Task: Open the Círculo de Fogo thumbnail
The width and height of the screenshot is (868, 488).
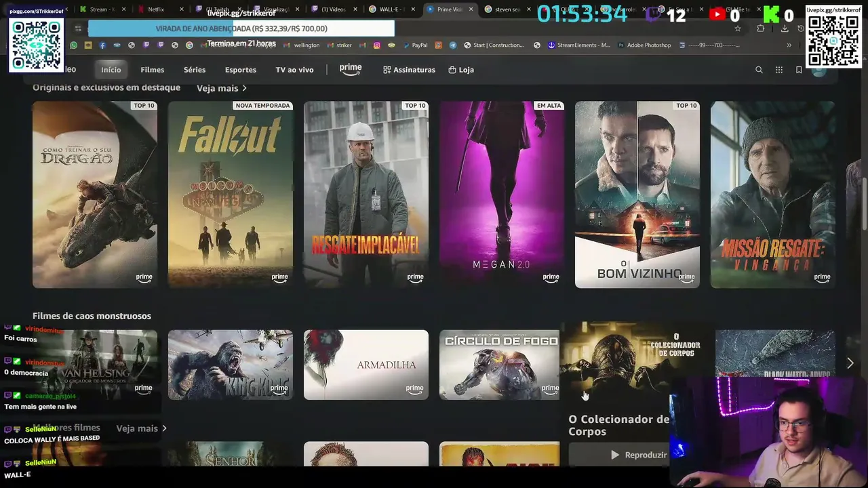Action: point(500,365)
